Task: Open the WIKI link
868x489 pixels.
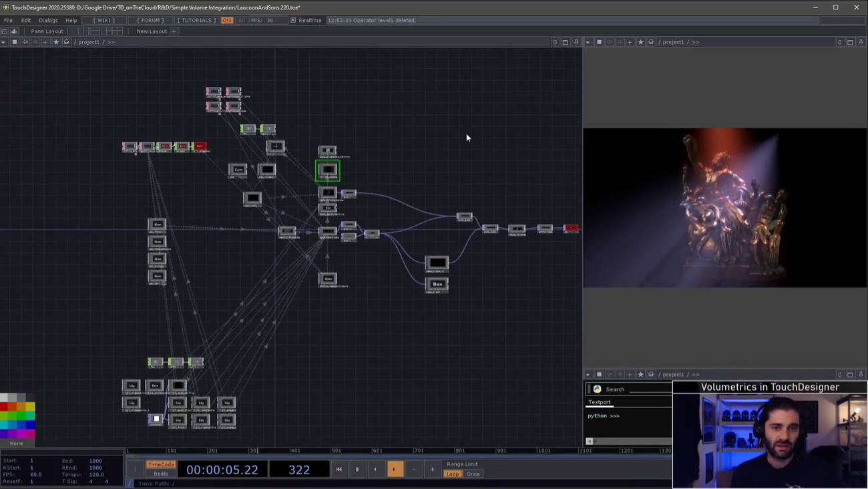Action: [105, 20]
